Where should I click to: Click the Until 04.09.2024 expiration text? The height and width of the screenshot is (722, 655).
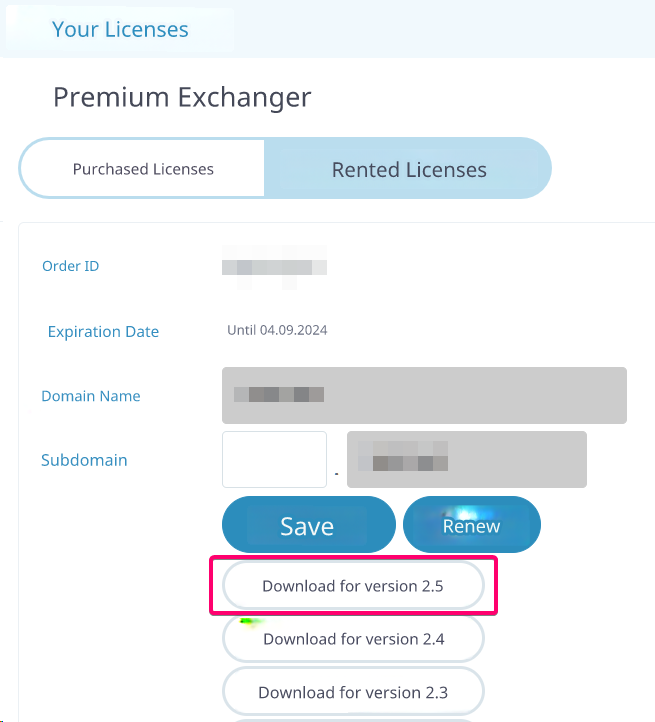(x=277, y=330)
